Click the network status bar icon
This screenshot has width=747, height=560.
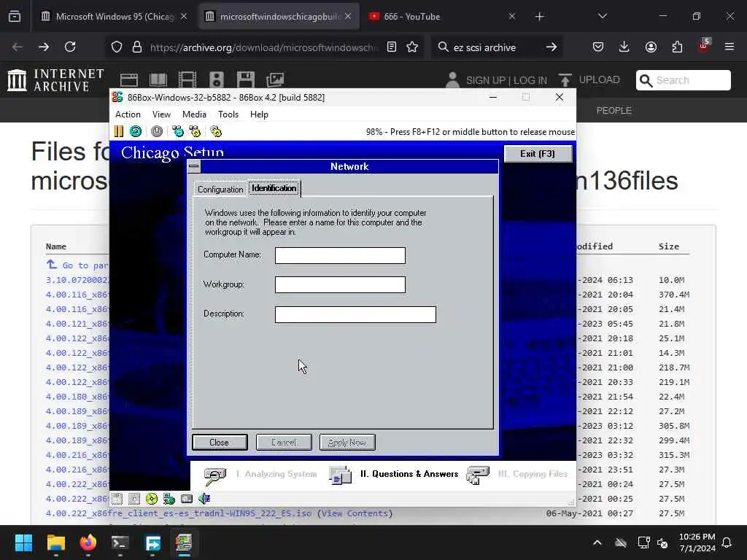(x=169, y=499)
